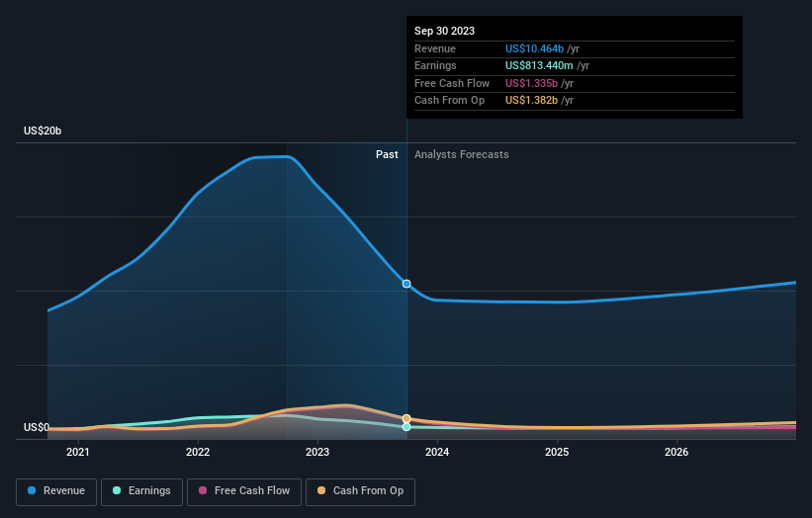Click the 2024 x-axis label
The height and width of the screenshot is (518, 812).
coord(437,453)
